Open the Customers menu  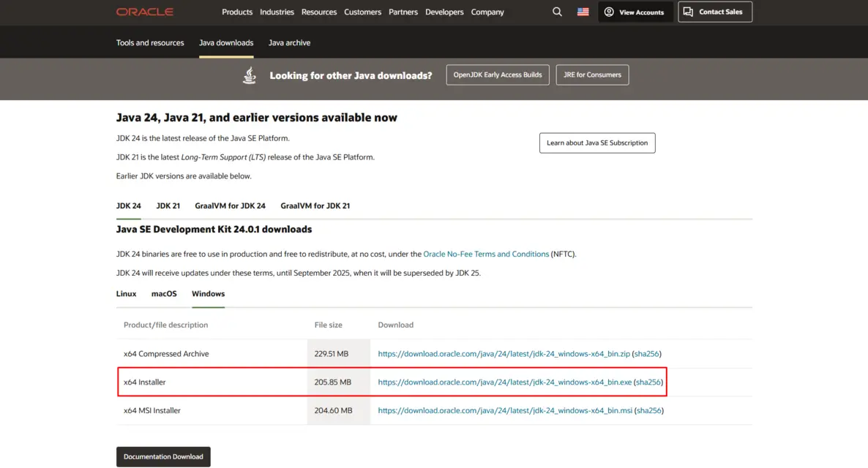362,12
